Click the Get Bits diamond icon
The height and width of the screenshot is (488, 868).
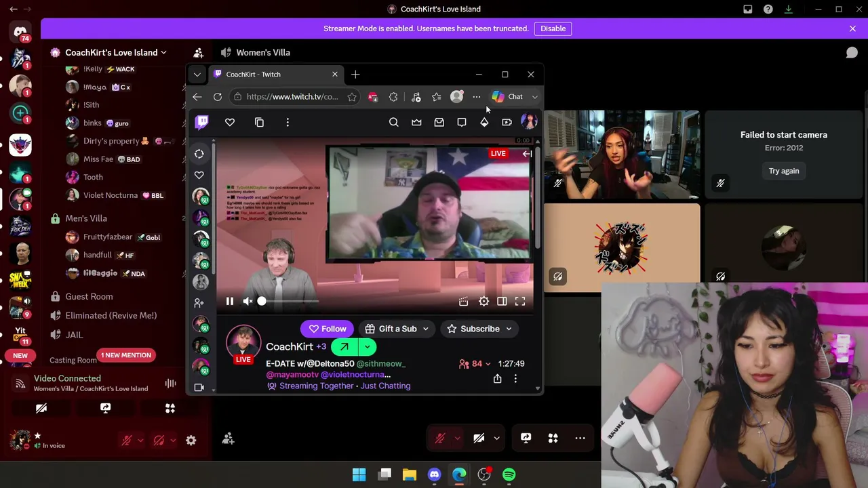484,122
